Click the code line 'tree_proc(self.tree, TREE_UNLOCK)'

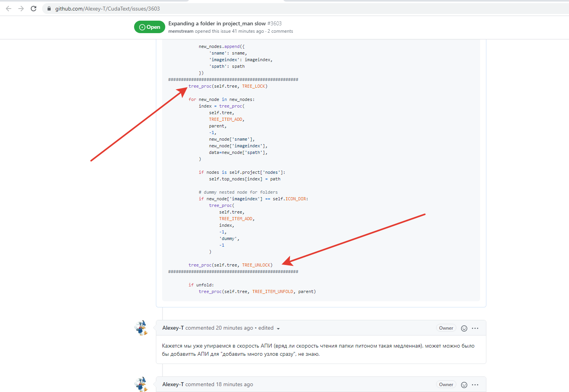click(231, 265)
